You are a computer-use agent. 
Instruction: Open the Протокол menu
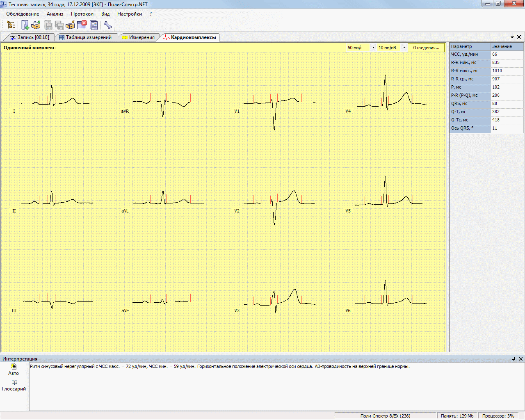click(82, 14)
